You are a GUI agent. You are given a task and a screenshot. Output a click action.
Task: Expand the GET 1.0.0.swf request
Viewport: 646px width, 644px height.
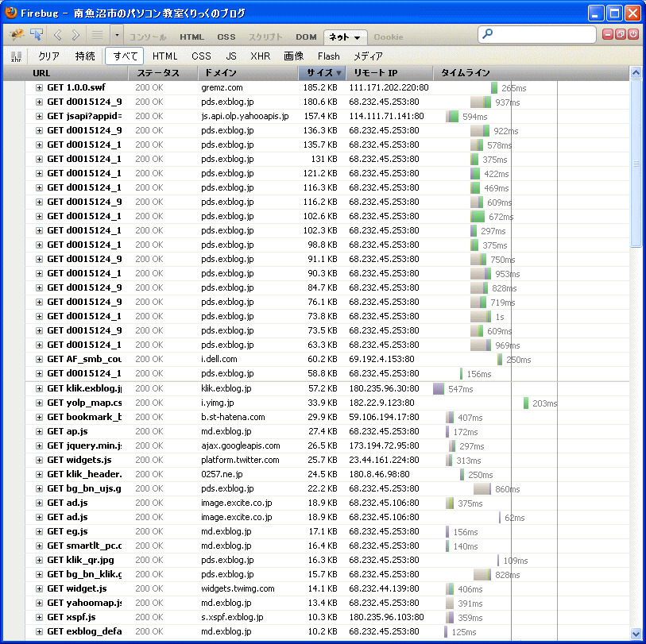click(39, 87)
